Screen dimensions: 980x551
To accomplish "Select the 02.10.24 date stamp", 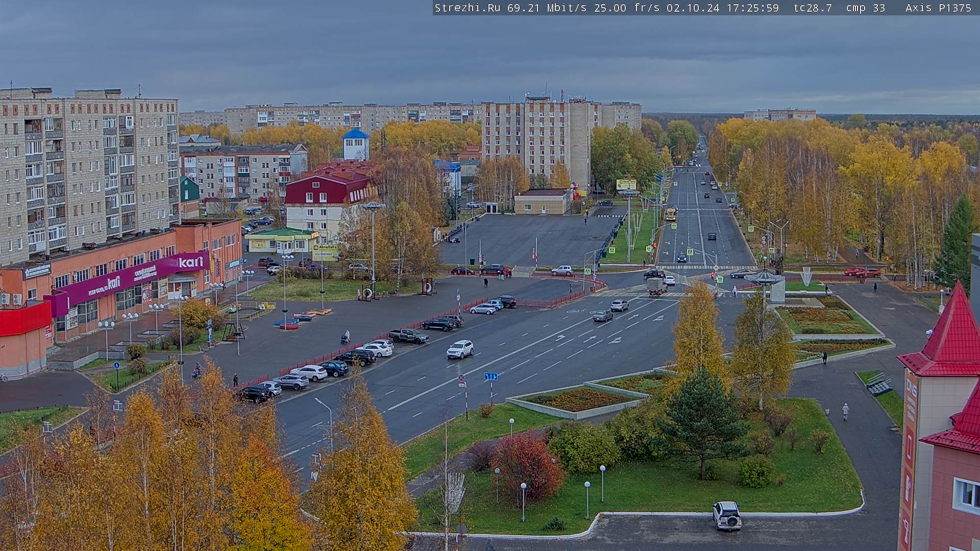I will coord(693,8).
